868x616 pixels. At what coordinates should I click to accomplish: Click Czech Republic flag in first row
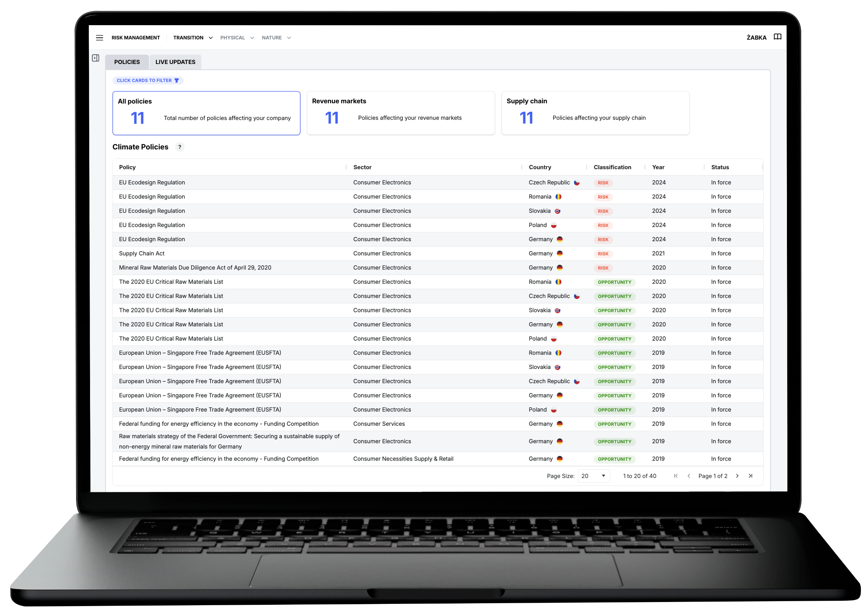tap(576, 183)
